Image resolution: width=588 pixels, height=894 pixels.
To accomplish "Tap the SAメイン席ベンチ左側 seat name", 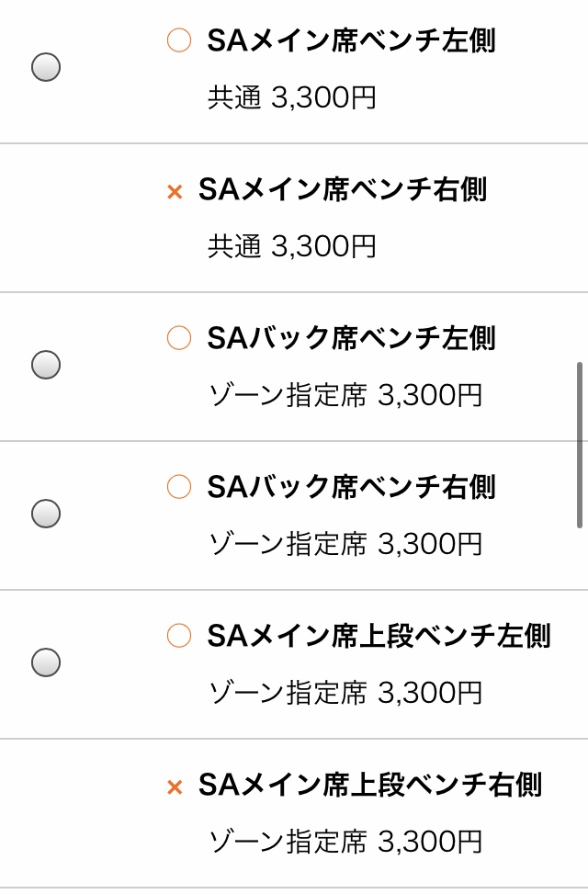I will [x=351, y=40].
